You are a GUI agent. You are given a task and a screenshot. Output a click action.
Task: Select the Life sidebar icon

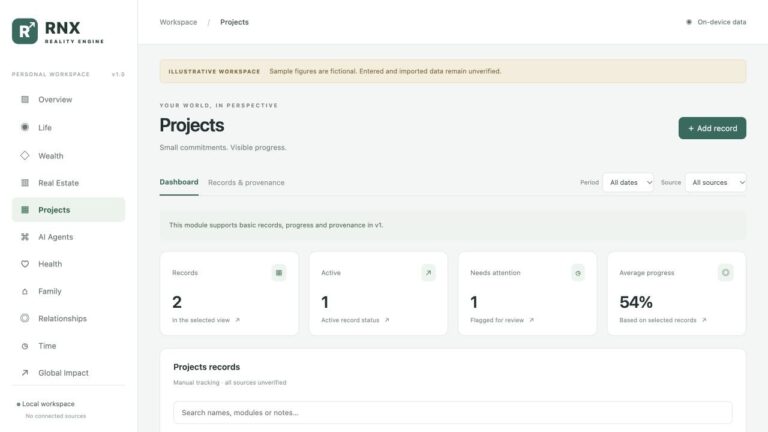coord(25,127)
